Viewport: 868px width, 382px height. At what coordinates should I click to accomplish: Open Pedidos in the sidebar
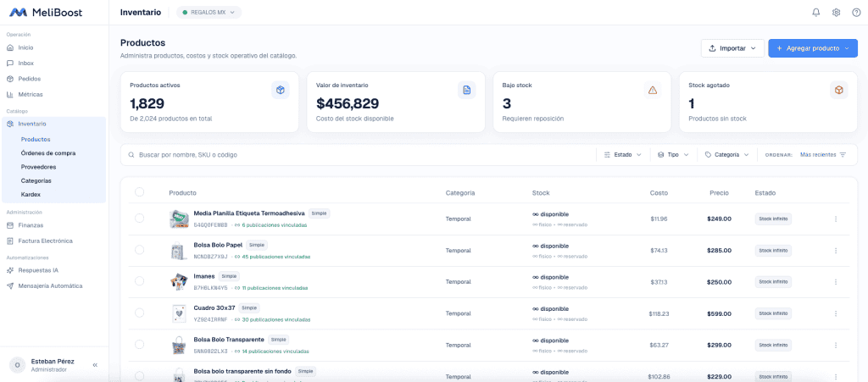coord(30,79)
